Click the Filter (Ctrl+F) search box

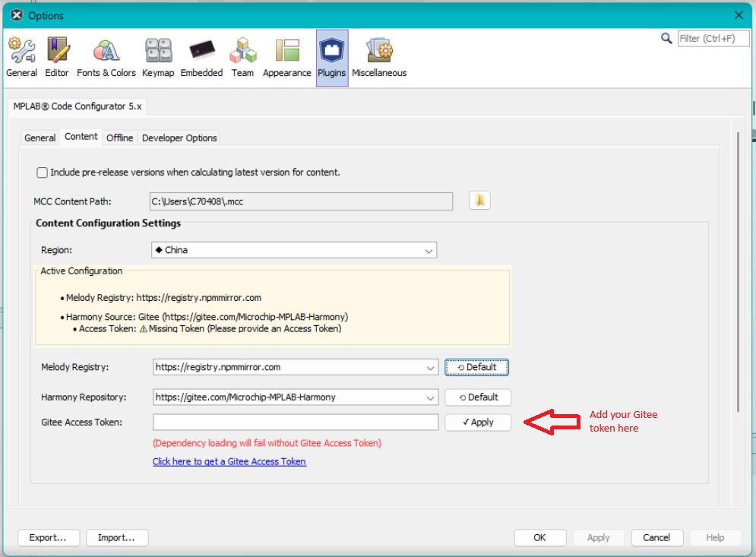click(x=713, y=39)
